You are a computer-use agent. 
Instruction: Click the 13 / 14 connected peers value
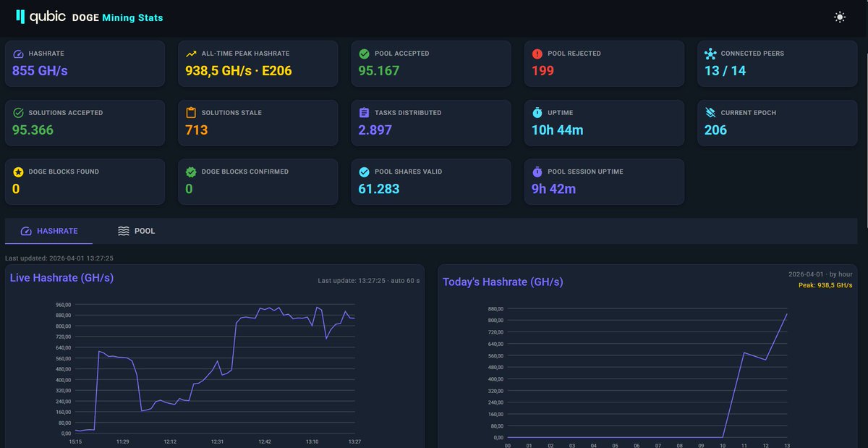pyautogui.click(x=726, y=71)
